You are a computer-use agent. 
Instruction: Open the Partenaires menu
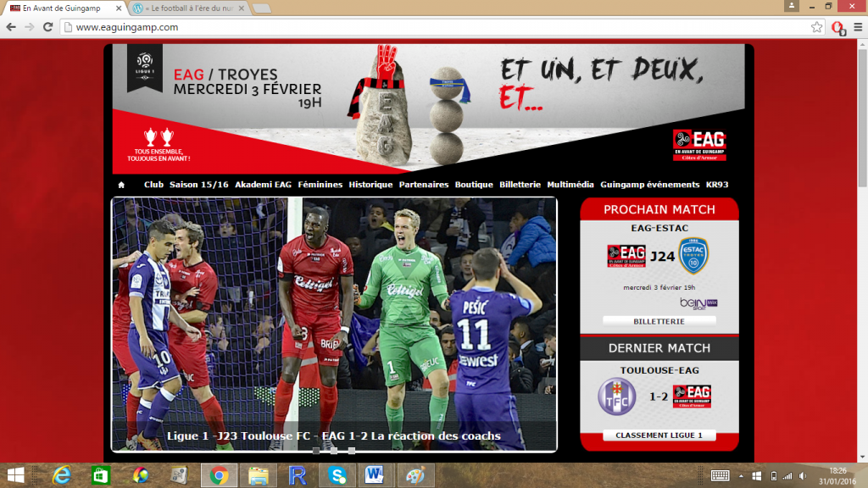[x=424, y=185]
